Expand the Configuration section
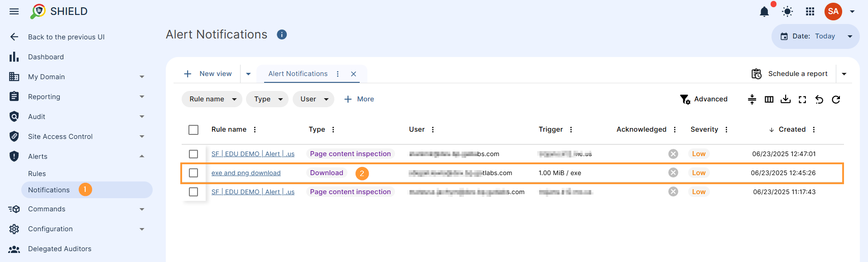This screenshot has height=262, width=868. point(77,229)
